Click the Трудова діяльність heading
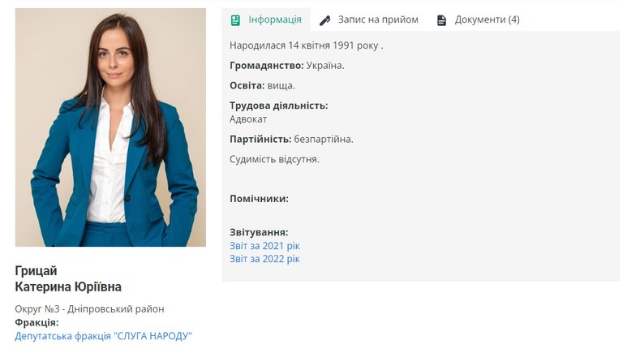Image resolution: width=644 pixels, height=362 pixels. tap(279, 106)
